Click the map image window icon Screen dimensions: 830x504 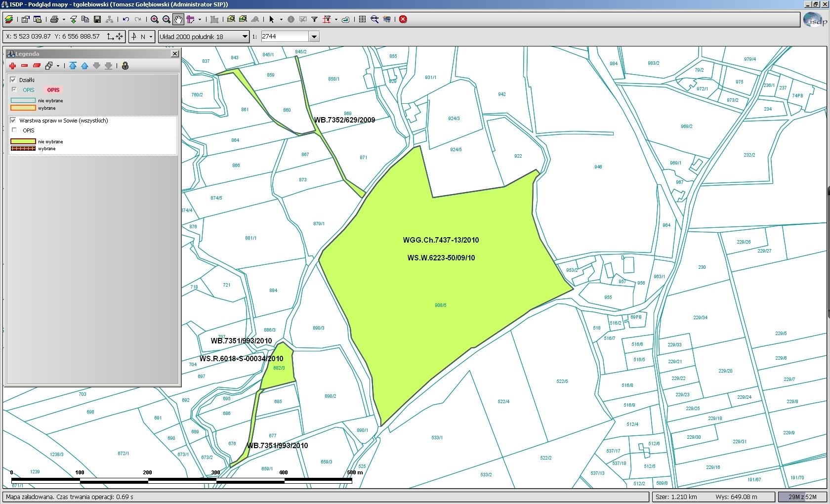click(x=38, y=19)
